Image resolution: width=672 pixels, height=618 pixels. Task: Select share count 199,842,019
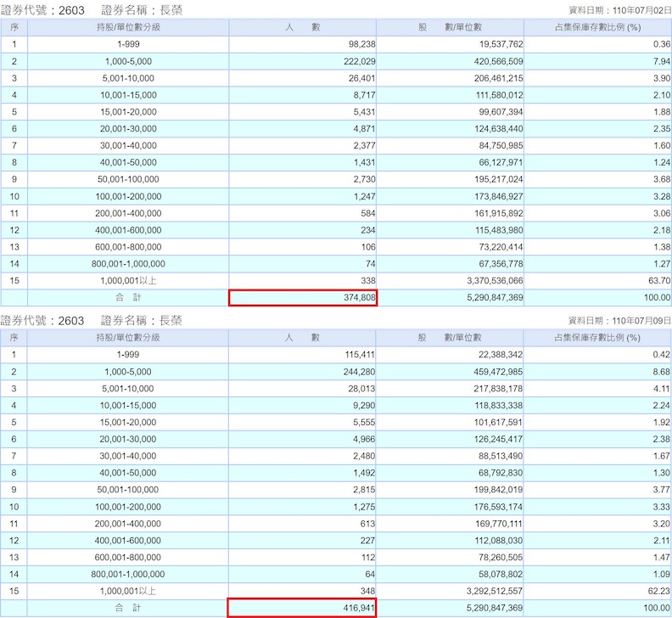(498, 490)
